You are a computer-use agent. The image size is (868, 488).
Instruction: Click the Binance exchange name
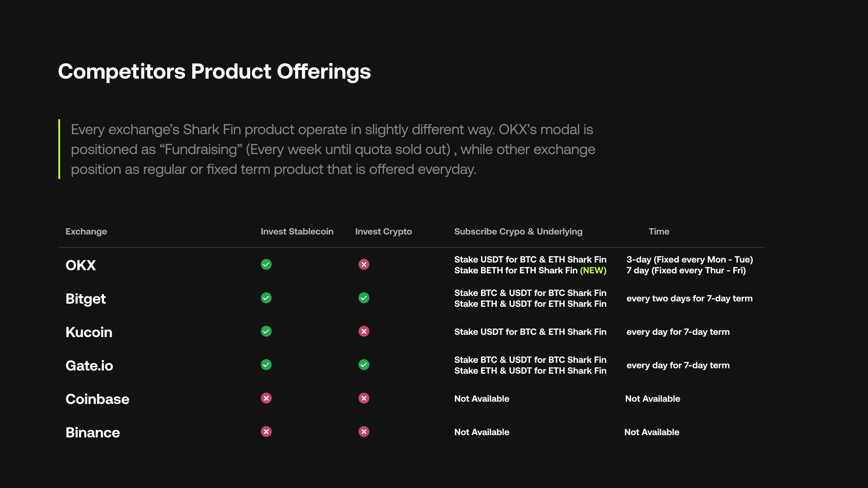pos(93,432)
